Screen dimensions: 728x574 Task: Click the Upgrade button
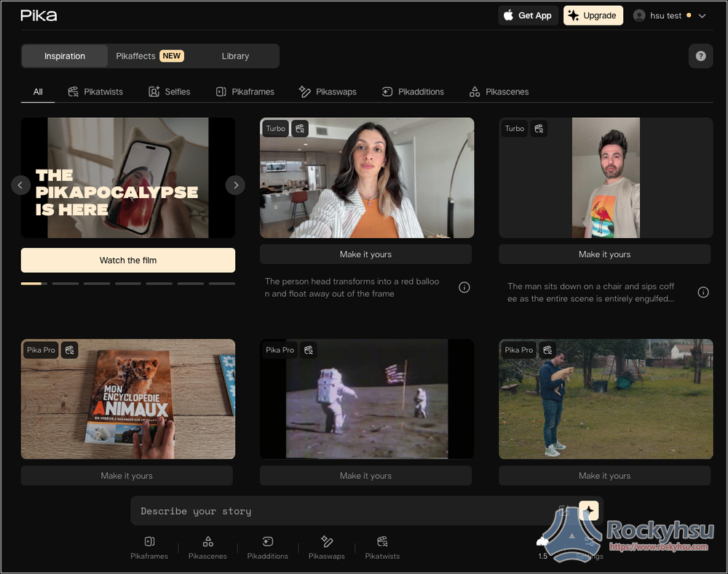coord(593,15)
